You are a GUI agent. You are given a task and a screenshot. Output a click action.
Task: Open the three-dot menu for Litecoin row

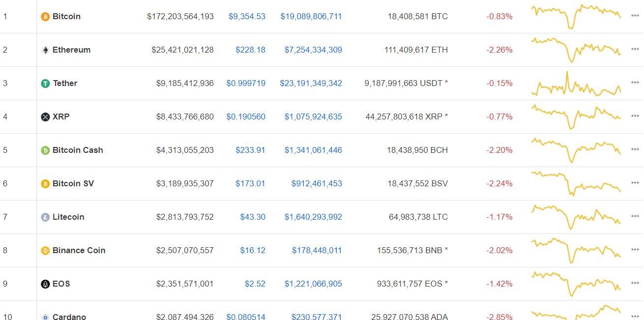pyautogui.click(x=635, y=217)
